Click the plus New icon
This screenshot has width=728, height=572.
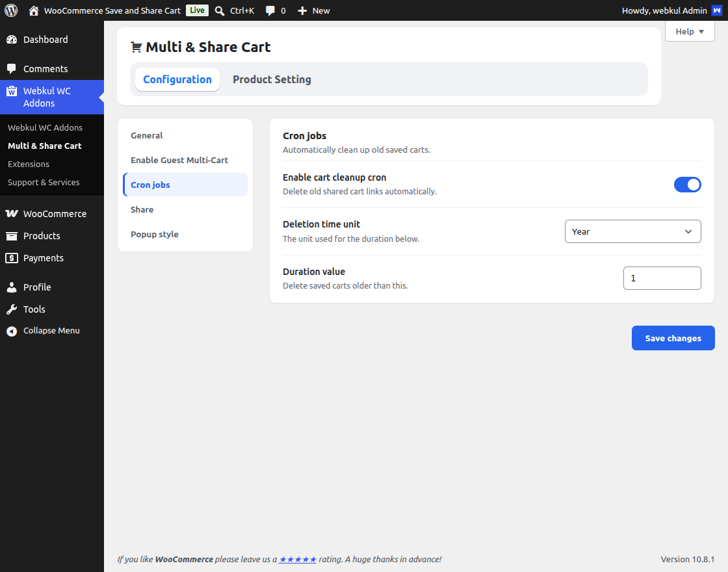click(x=302, y=10)
